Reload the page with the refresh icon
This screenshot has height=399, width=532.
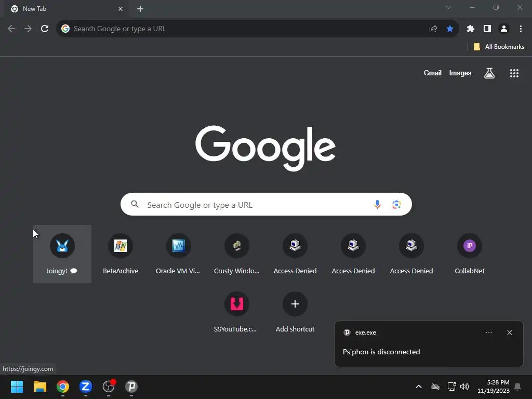click(x=45, y=29)
